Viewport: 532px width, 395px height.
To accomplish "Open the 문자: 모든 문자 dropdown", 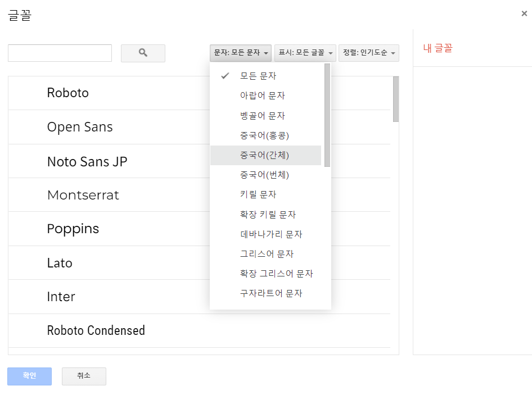I will click(241, 53).
